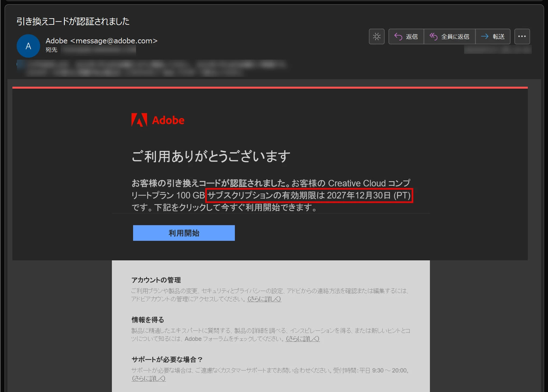Click the sender avatar circle "A"
The height and width of the screenshot is (392, 548).
click(28, 46)
